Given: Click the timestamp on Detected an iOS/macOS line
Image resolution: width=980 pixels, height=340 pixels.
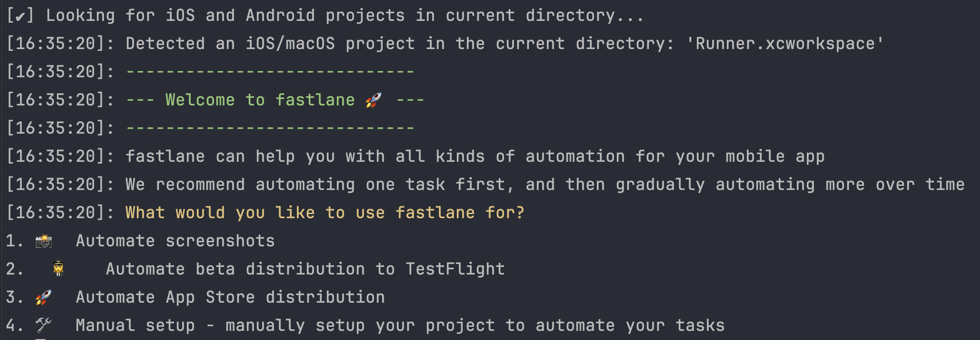Looking at the screenshot, I should tap(60, 44).
